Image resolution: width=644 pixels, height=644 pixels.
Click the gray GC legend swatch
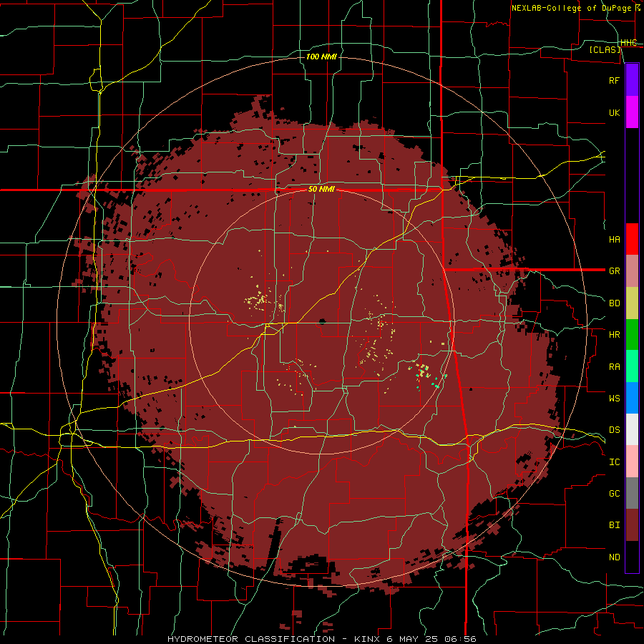[632, 493]
